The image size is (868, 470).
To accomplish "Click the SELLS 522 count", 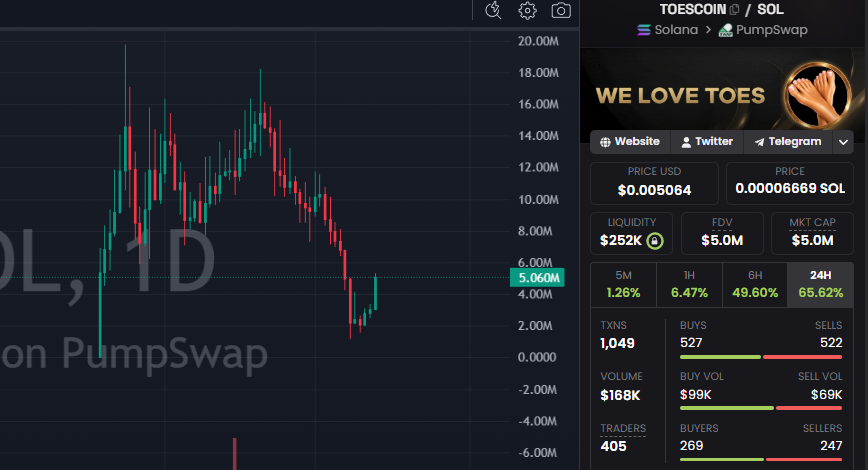I will tap(831, 343).
